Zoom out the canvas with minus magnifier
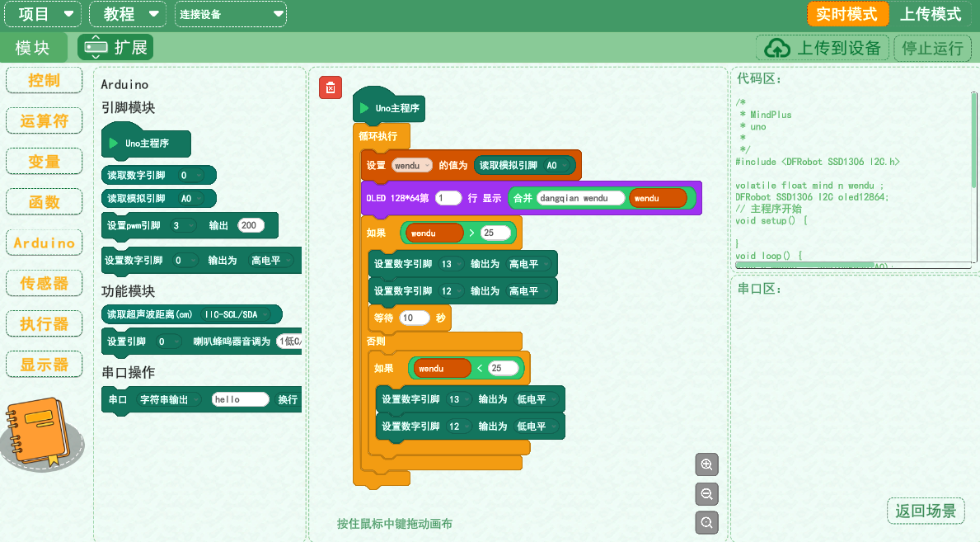Image resolution: width=980 pixels, height=542 pixels. tap(707, 494)
